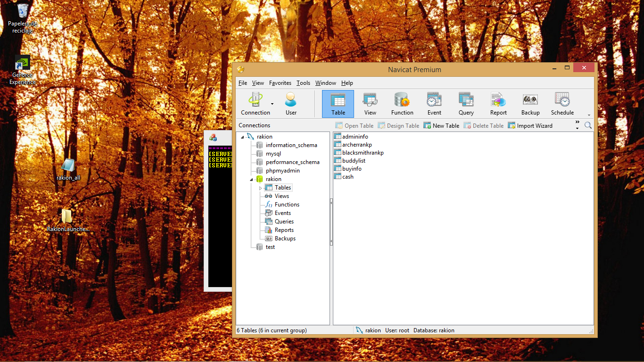Select the Papelera de reciclaje desktop icon
The width and height of the screenshot is (644, 362).
click(22, 18)
